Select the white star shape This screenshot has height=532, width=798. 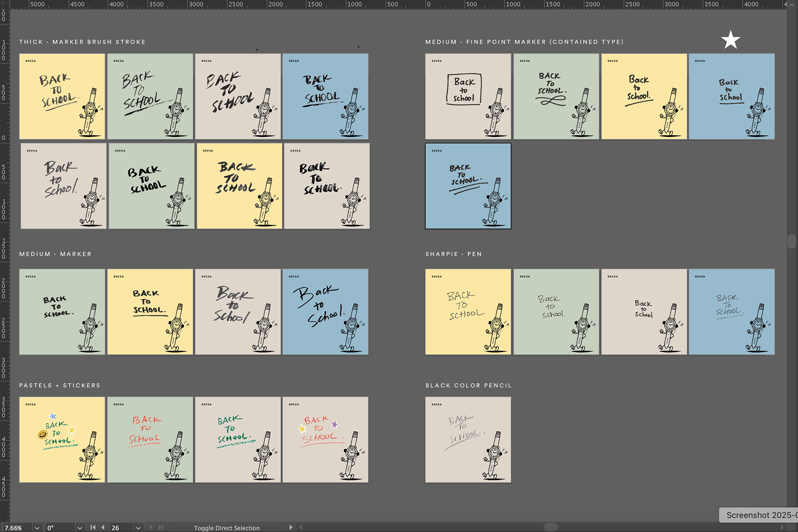click(730, 40)
